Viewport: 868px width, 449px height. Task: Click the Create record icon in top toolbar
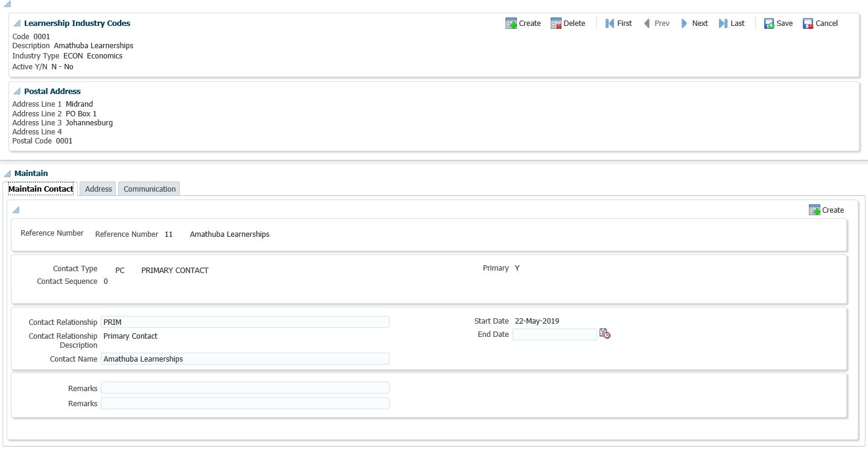coord(511,24)
